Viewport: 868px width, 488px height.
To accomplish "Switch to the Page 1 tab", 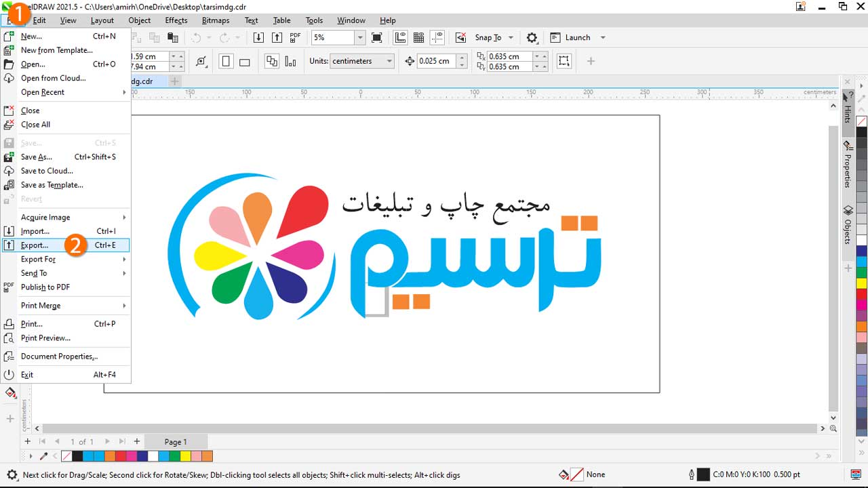I will 175,442.
